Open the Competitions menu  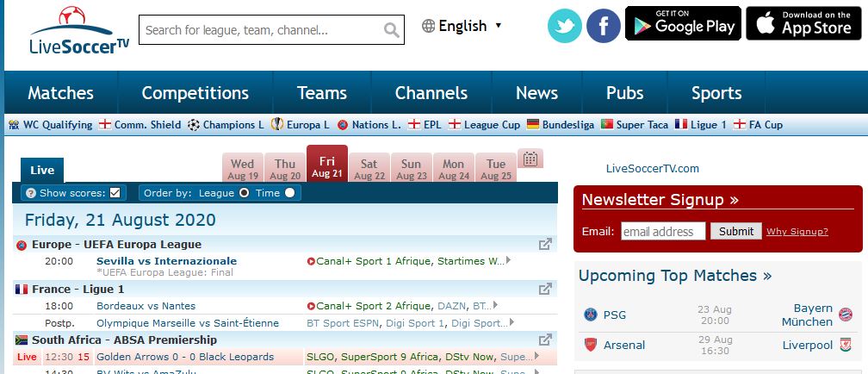[195, 92]
